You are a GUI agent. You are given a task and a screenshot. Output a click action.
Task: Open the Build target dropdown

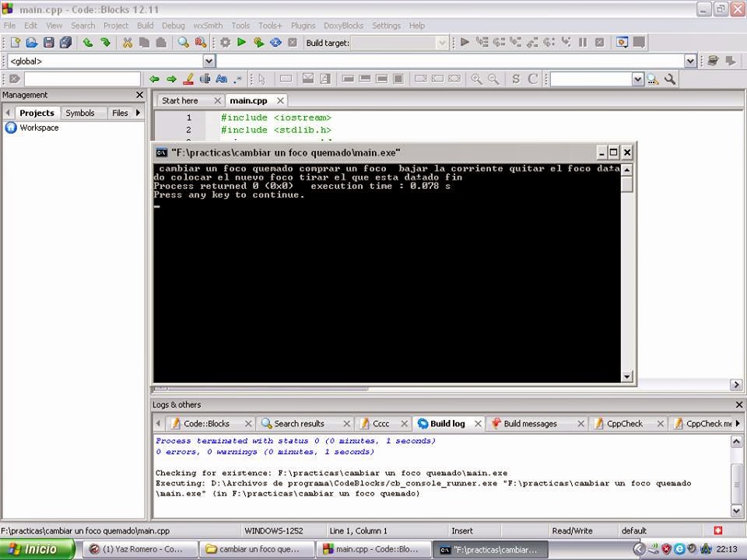coord(442,43)
